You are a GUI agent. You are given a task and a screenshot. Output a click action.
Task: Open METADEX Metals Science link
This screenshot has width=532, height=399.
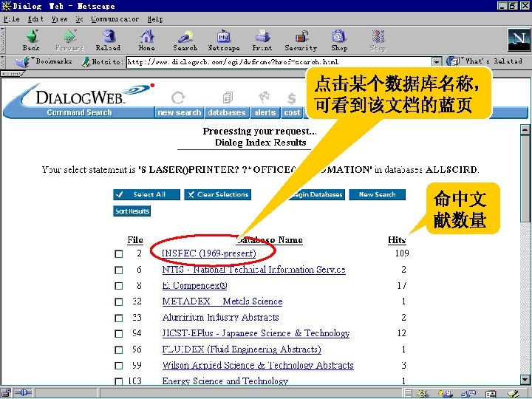tap(222, 301)
